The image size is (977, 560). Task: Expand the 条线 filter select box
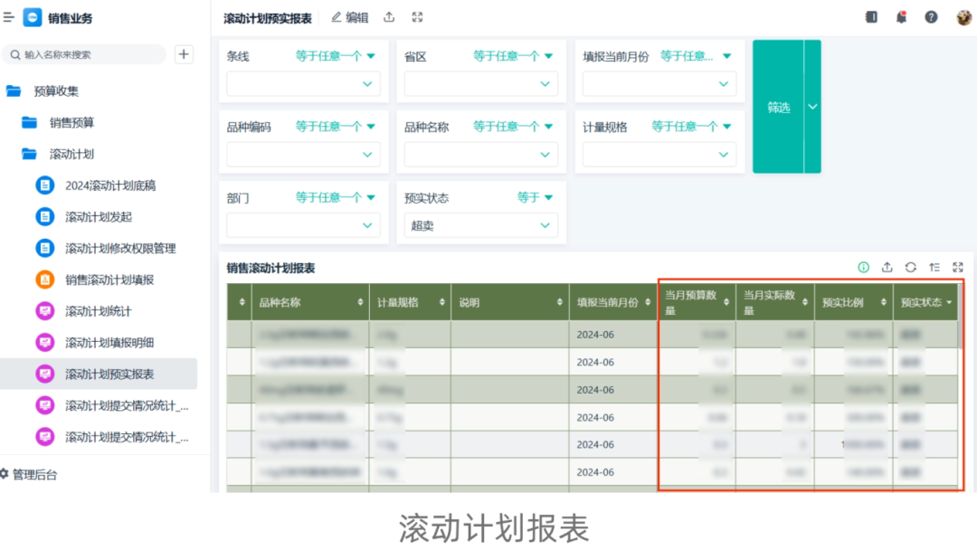pyautogui.click(x=303, y=83)
